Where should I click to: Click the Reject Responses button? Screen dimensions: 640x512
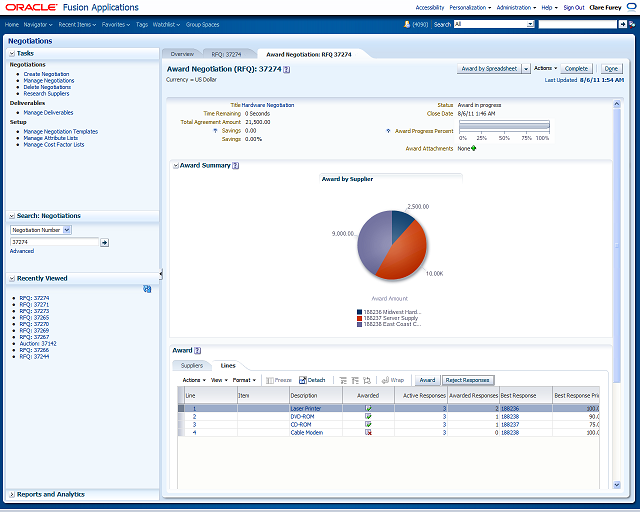point(468,380)
